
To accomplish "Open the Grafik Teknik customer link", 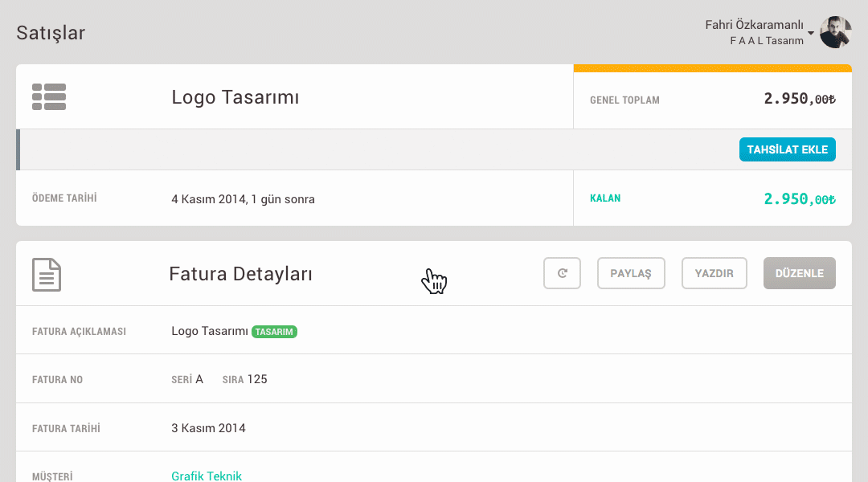I will (x=207, y=476).
